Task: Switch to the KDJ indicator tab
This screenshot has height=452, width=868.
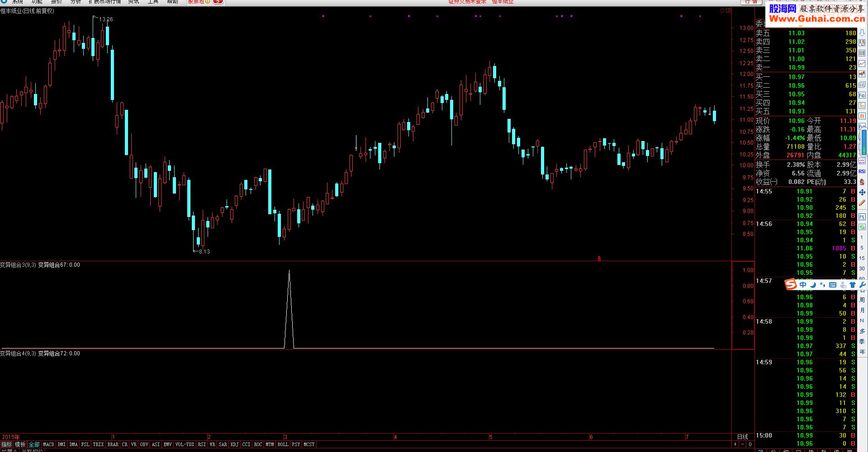Action: pos(234,444)
